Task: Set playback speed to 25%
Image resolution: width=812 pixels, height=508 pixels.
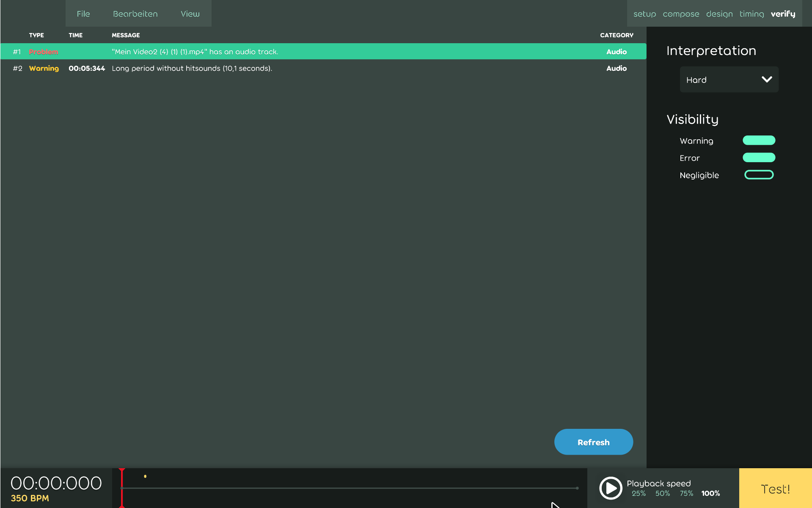Action: [x=639, y=493]
